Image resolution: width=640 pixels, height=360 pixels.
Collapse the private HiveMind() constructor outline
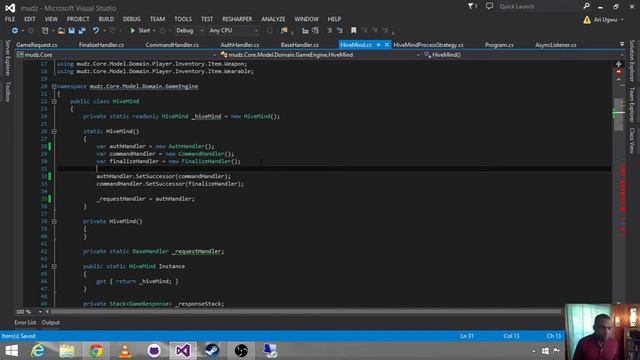point(54,221)
